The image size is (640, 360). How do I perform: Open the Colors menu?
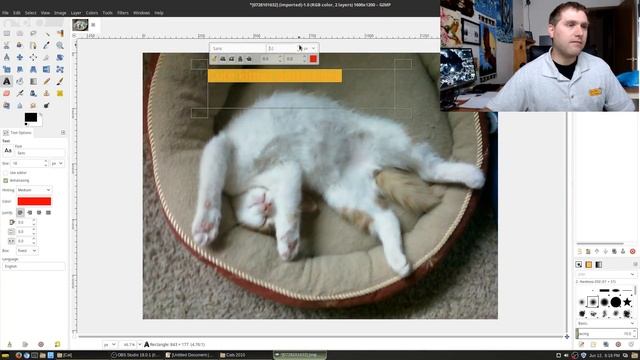[x=92, y=13]
